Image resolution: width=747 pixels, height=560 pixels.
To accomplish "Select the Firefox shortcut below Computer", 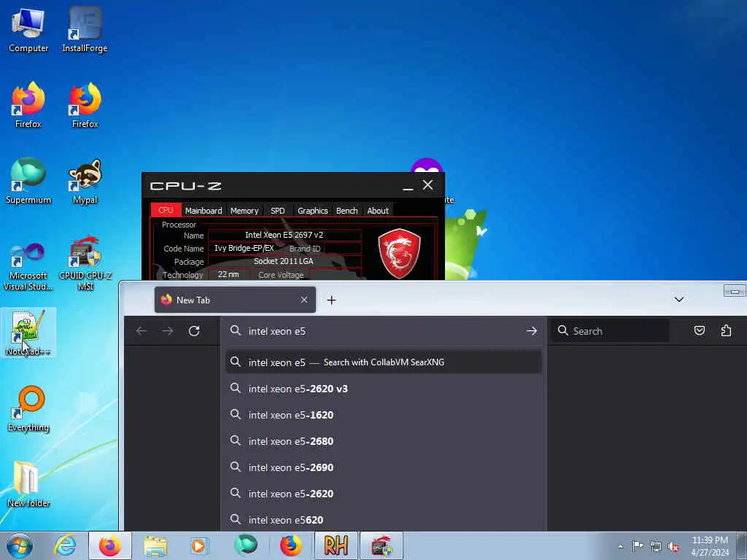I will point(28,106).
